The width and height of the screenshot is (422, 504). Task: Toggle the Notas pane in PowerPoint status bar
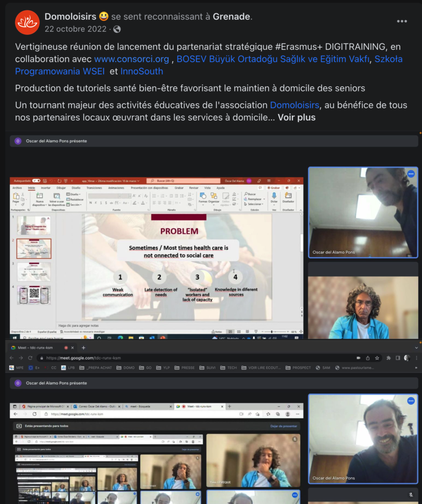click(x=217, y=332)
